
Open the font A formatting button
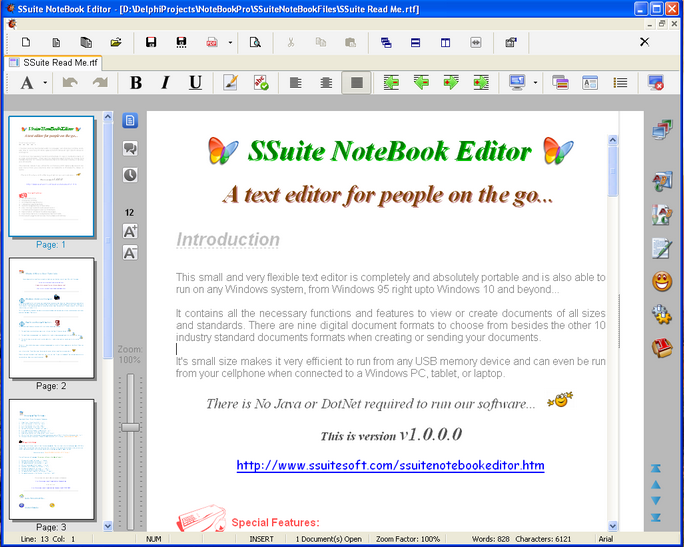click(x=27, y=82)
